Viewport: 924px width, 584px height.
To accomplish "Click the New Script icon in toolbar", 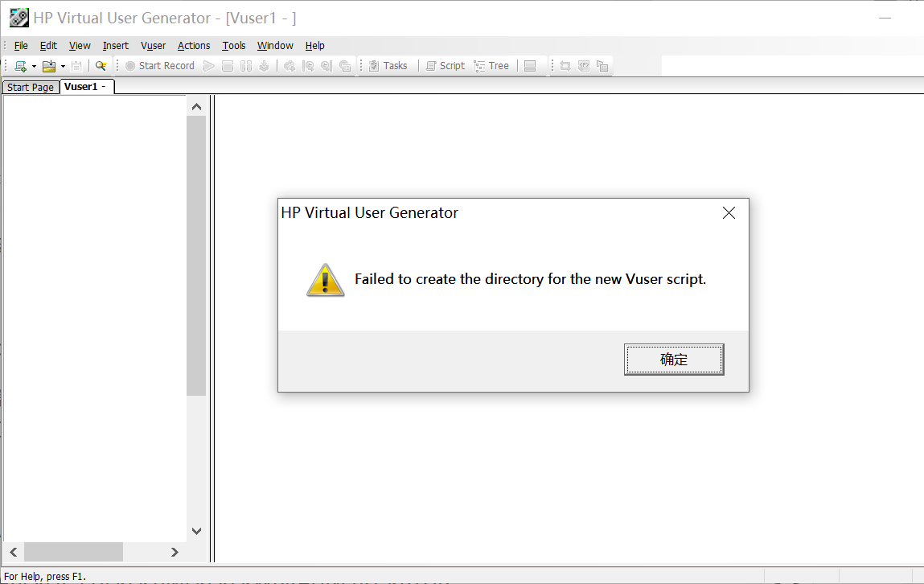I will 21,66.
